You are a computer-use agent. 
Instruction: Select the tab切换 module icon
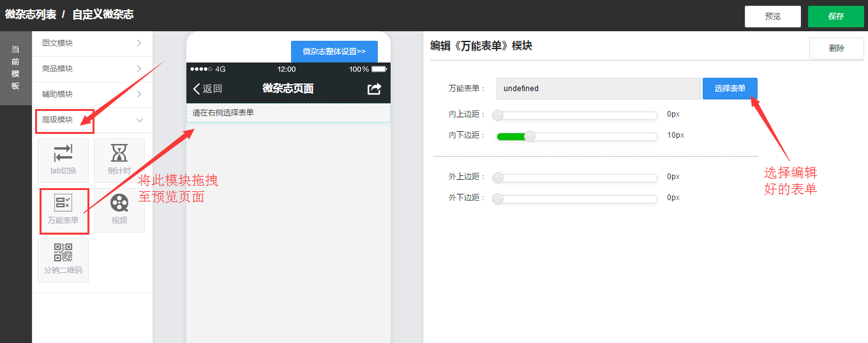tap(63, 159)
